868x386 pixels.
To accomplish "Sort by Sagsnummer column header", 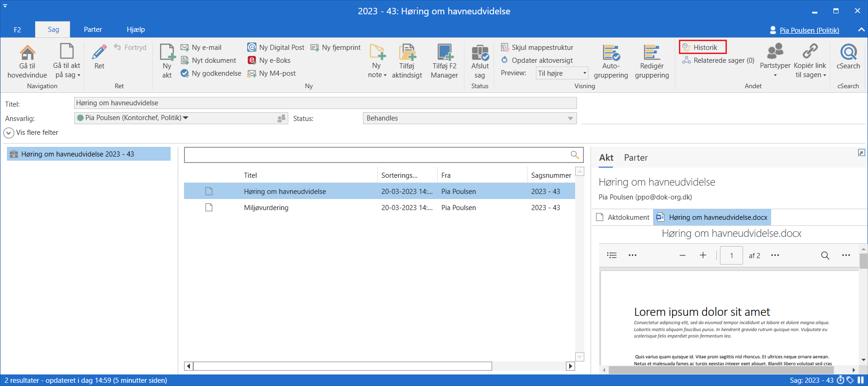I will tap(551, 175).
